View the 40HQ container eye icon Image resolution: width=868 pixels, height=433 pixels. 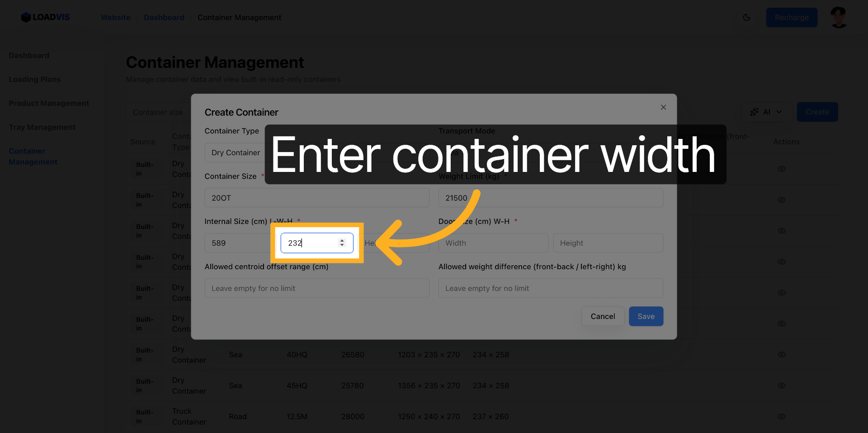click(x=781, y=355)
